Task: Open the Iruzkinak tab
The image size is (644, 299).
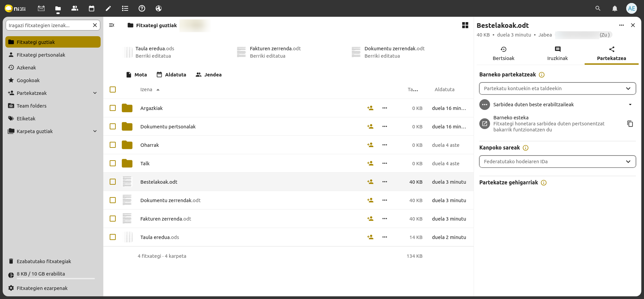Action: [x=557, y=54]
